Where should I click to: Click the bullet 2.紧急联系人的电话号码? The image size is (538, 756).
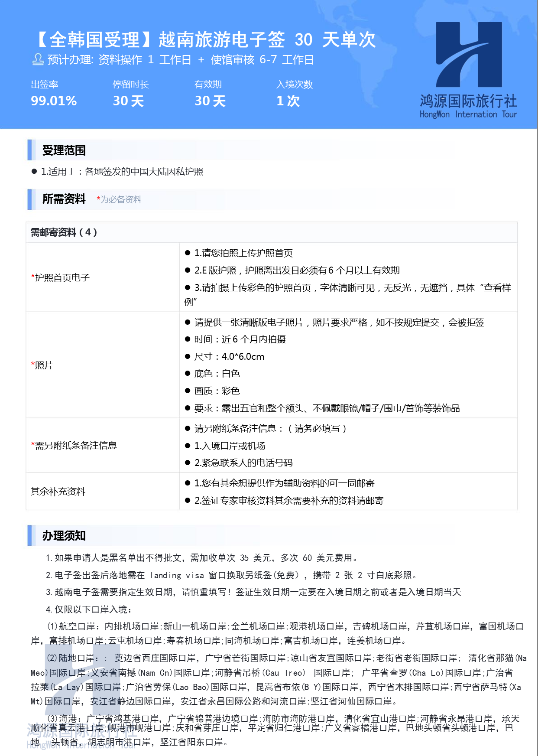[239, 463]
